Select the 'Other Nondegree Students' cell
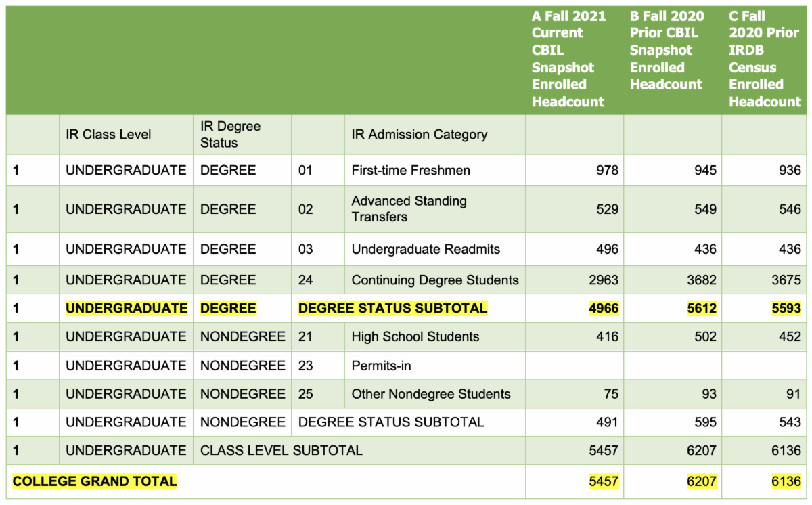This screenshot has width=812, height=505. [430, 394]
